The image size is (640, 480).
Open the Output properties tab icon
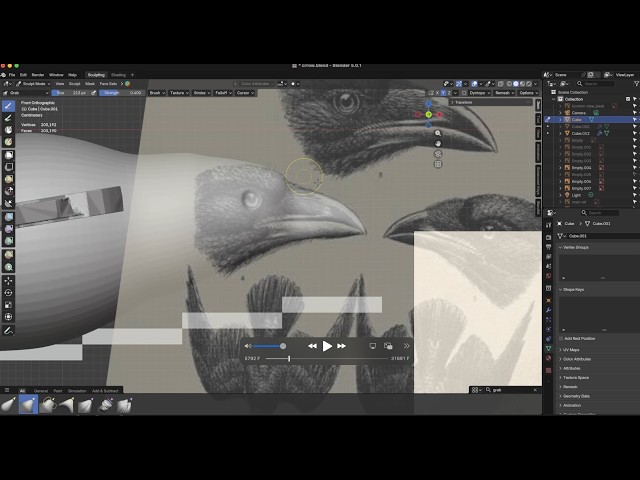(x=549, y=247)
